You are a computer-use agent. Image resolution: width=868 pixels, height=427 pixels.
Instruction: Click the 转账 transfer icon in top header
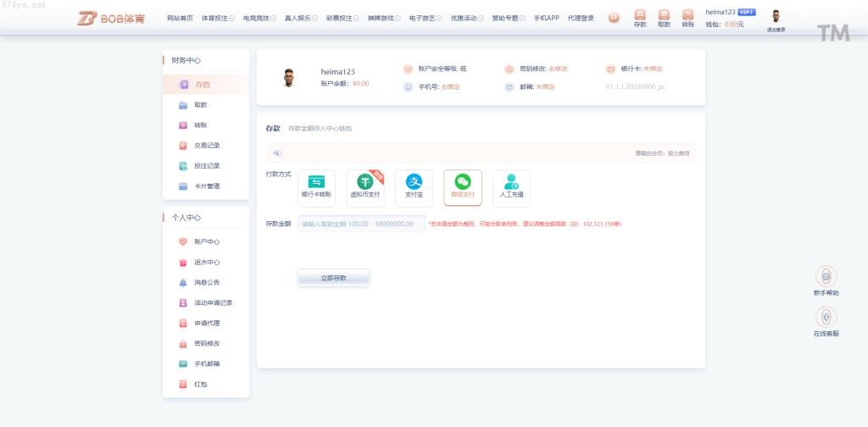(x=687, y=15)
